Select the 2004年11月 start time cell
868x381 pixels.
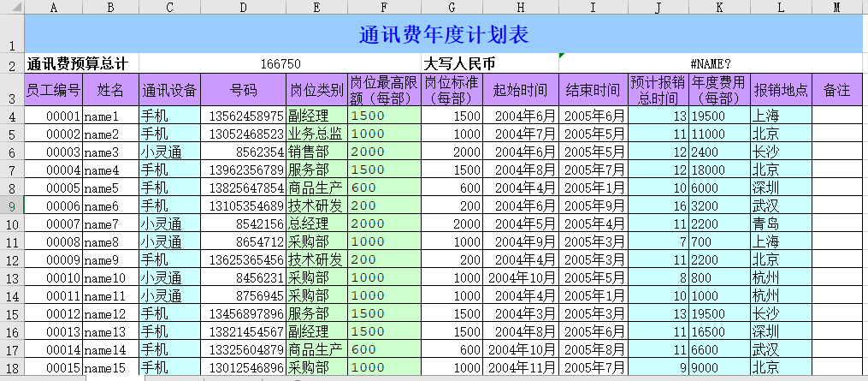coord(521,367)
